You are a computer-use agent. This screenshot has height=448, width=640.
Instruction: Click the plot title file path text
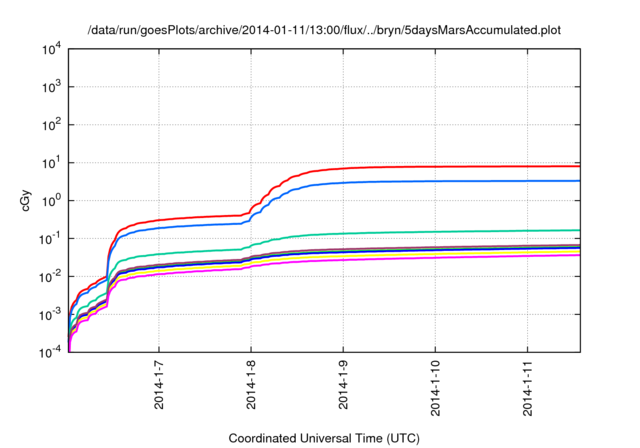click(324, 30)
